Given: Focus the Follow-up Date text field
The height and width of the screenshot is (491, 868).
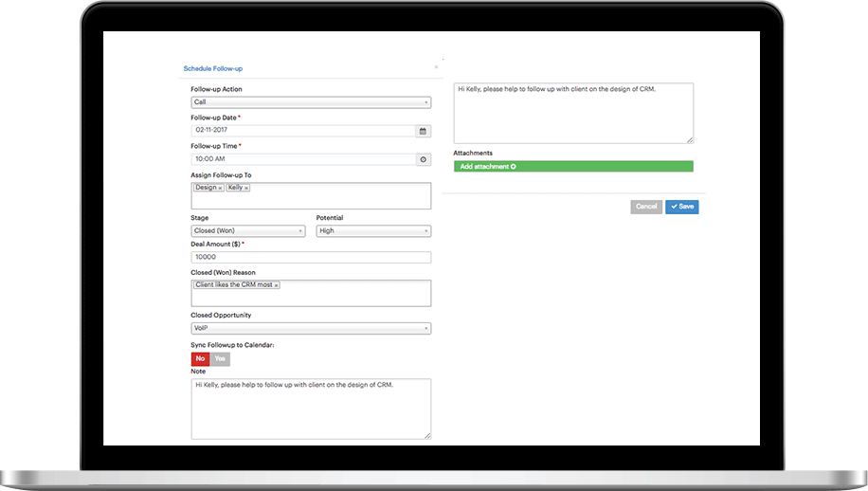Looking at the screenshot, I should click(302, 131).
